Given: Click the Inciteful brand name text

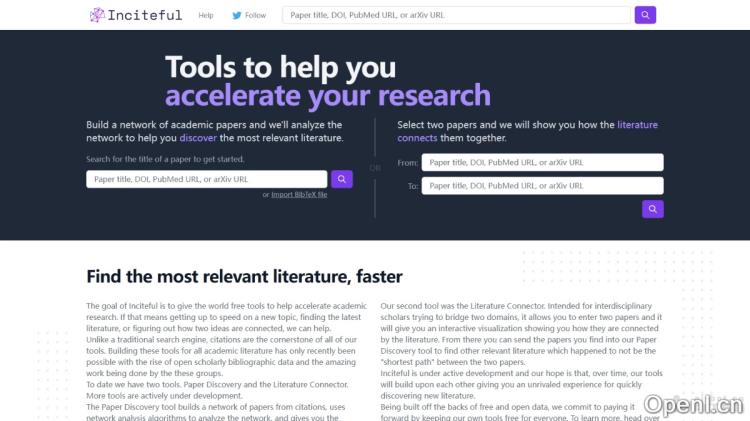Looking at the screenshot, I should 145,15.
